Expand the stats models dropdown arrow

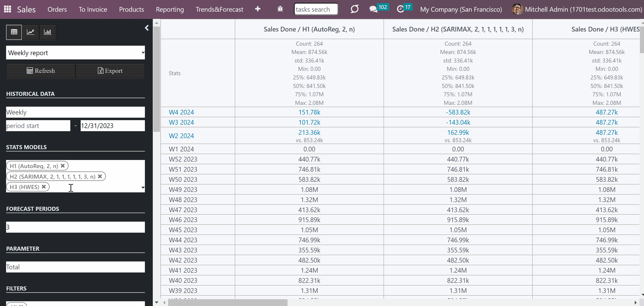pyautogui.click(x=143, y=187)
